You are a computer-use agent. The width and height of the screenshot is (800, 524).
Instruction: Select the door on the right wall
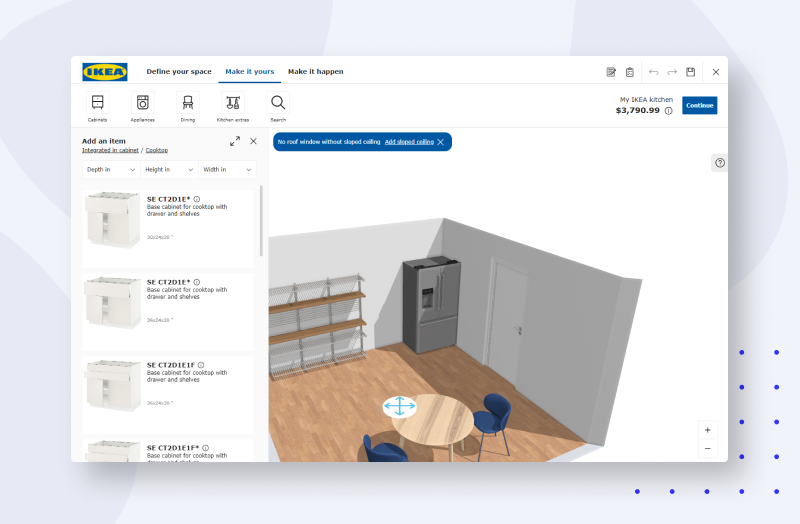(507, 320)
